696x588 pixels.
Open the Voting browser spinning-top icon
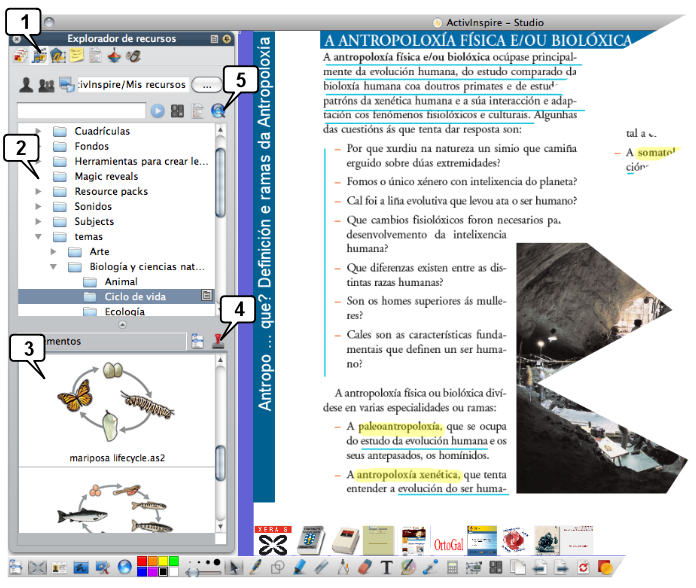114,57
